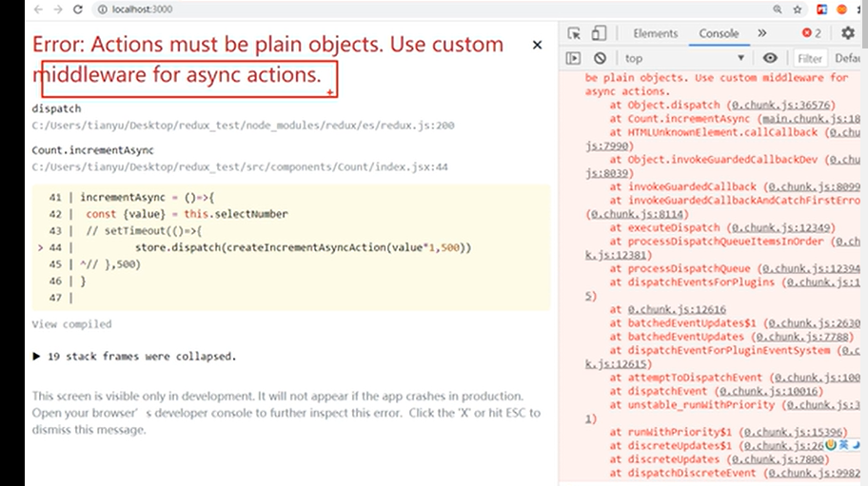This screenshot has width=868, height=486.
Task: Open the top JavaScript context dropdown
Action: click(684, 58)
